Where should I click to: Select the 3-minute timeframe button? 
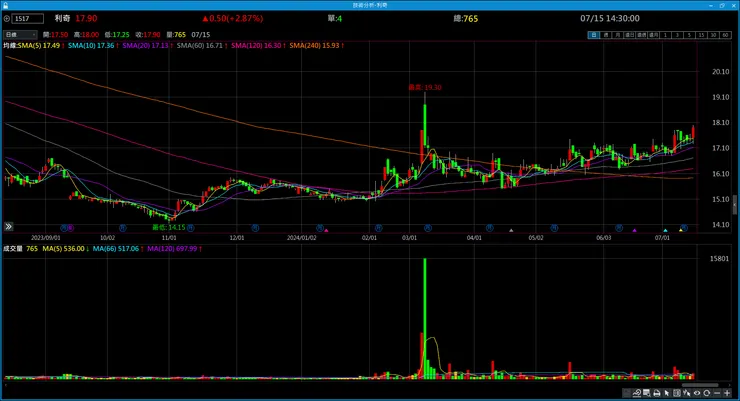(x=677, y=35)
